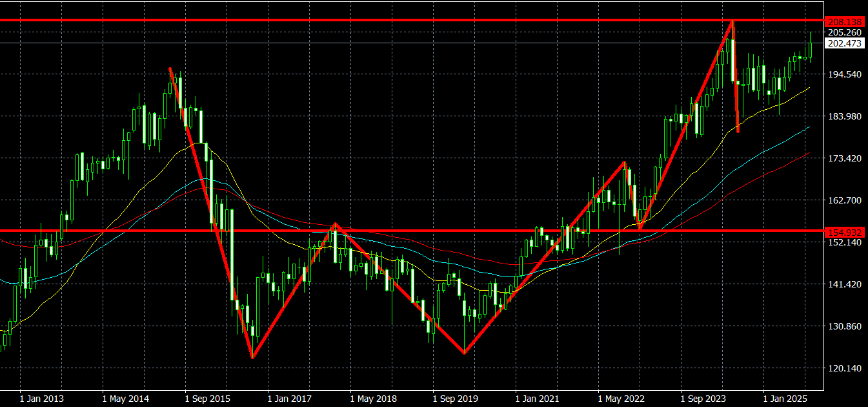Click the 1 Jan 2025 date label

point(785,399)
